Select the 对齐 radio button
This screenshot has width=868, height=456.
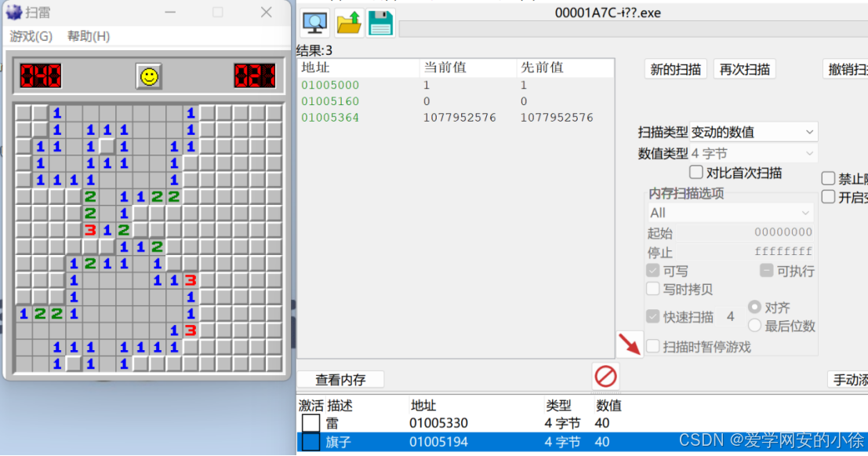point(754,307)
